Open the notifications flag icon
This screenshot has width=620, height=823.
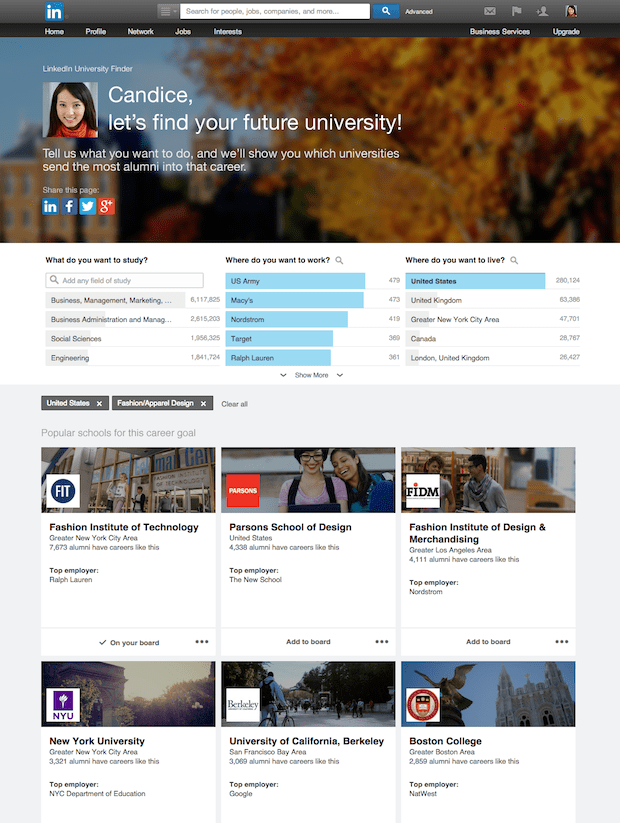[516, 11]
